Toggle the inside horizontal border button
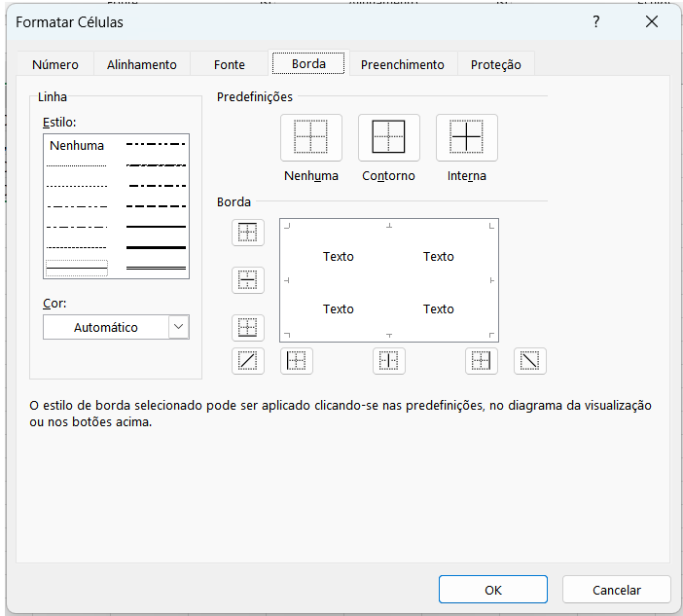Image resolution: width=683 pixels, height=616 pixels. [x=248, y=280]
